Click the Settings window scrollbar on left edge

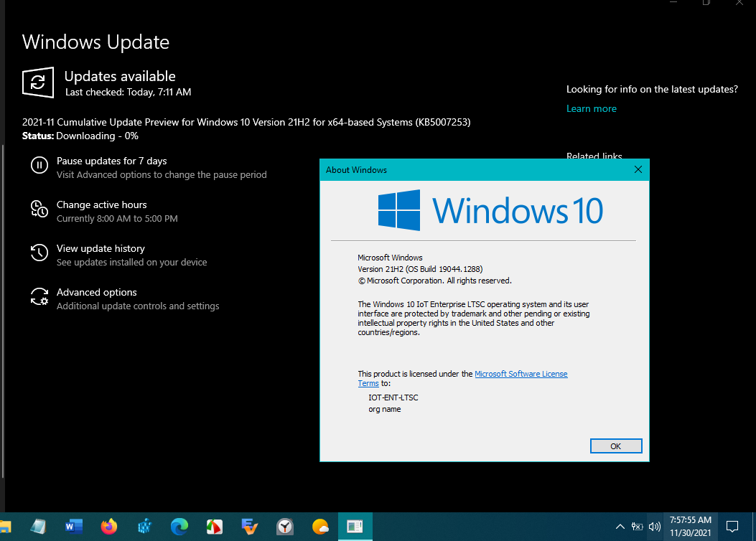tap(3, 311)
